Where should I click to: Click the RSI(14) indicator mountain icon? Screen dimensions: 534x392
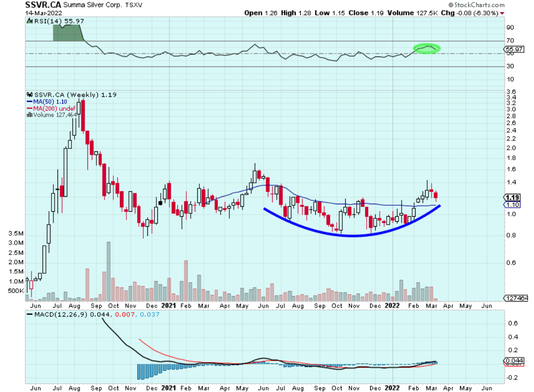pos(29,21)
